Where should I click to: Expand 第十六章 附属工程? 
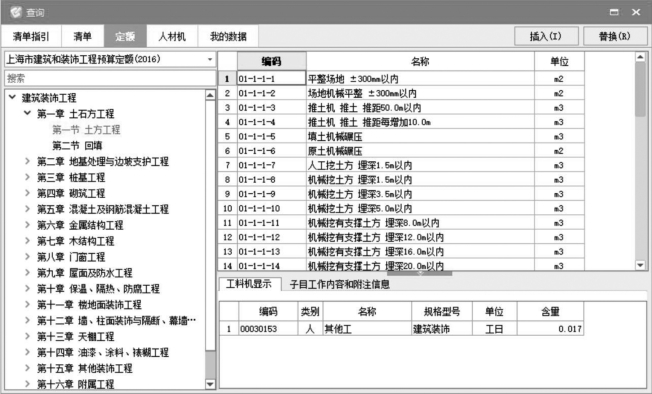(x=27, y=384)
